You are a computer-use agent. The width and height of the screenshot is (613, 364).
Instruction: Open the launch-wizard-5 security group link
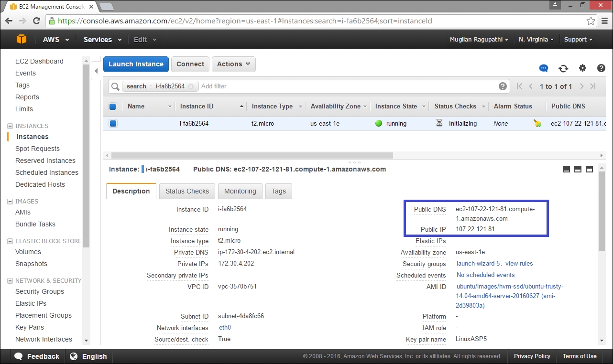click(478, 264)
